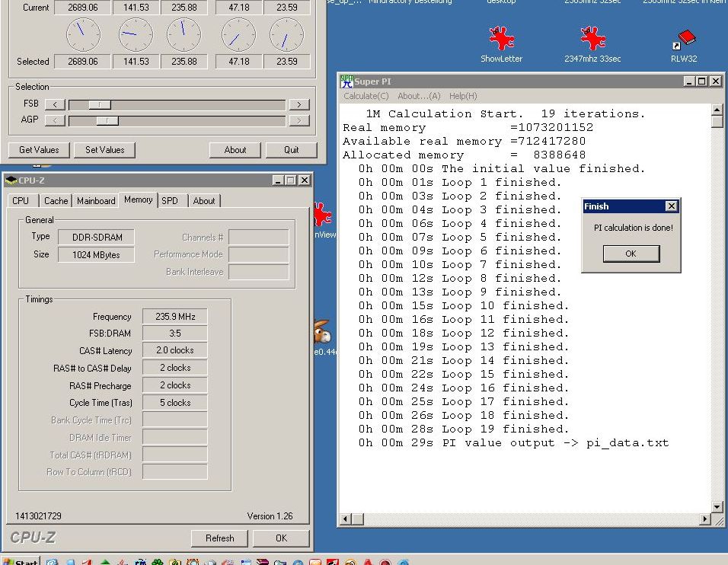Screen dimensions: 728x565
Task: Open About...(A) menu in Super PI
Action: pyautogui.click(x=419, y=96)
